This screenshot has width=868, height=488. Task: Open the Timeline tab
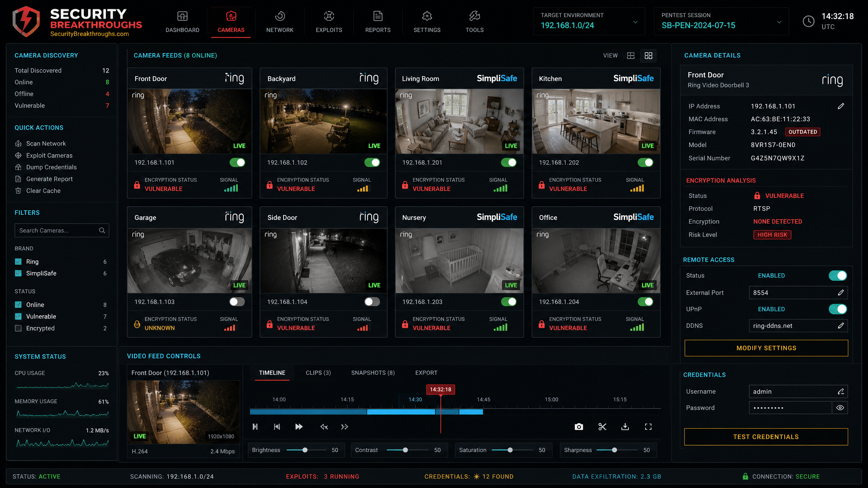[272, 373]
